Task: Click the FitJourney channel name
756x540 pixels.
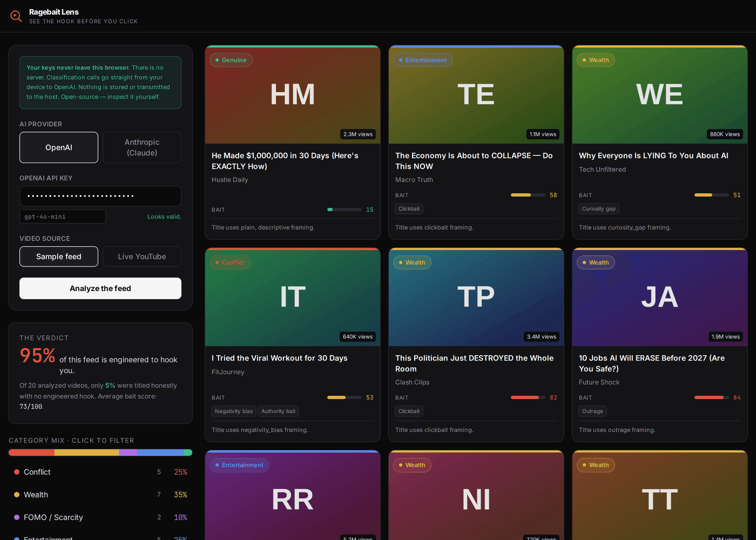Action: pyautogui.click(x=228, y=372)
